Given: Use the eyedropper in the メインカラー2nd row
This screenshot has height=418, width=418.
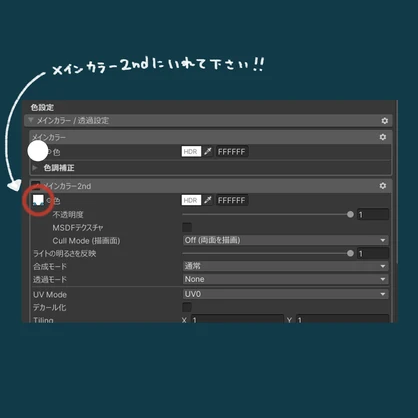Looking at the screenshot, I should [x=208, y=200].
